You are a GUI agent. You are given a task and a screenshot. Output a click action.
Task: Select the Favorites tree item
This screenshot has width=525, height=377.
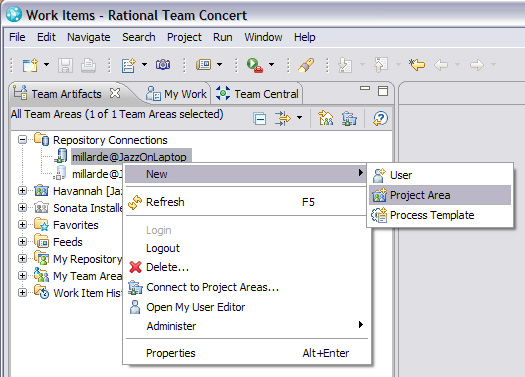tap(76, 225)
